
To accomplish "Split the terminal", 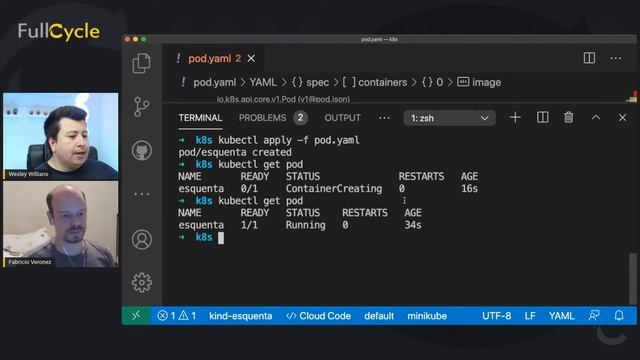I will point(542,118).
